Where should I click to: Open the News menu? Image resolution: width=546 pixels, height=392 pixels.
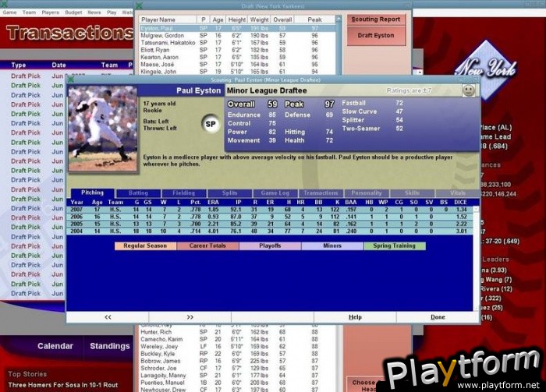pos(94,12)
